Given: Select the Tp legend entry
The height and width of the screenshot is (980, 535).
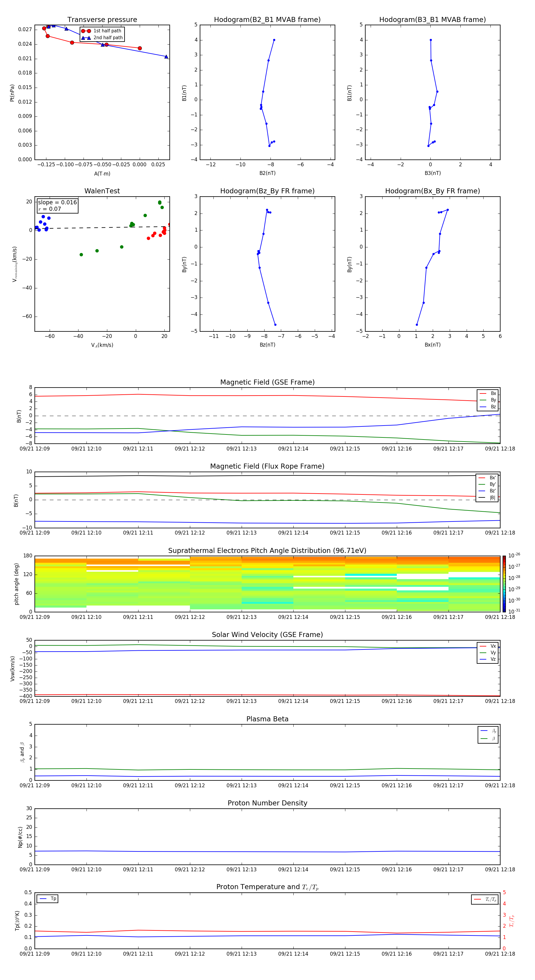Looking at the screenshot, I should (x=48, y=899).
